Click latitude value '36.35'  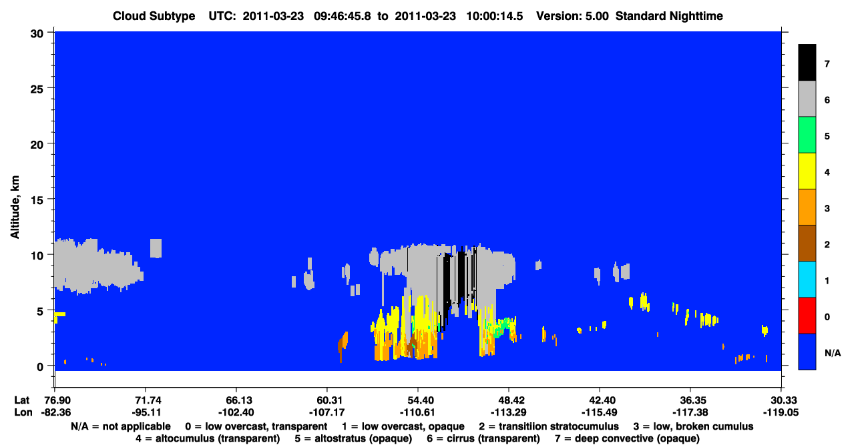coord(690,400)
